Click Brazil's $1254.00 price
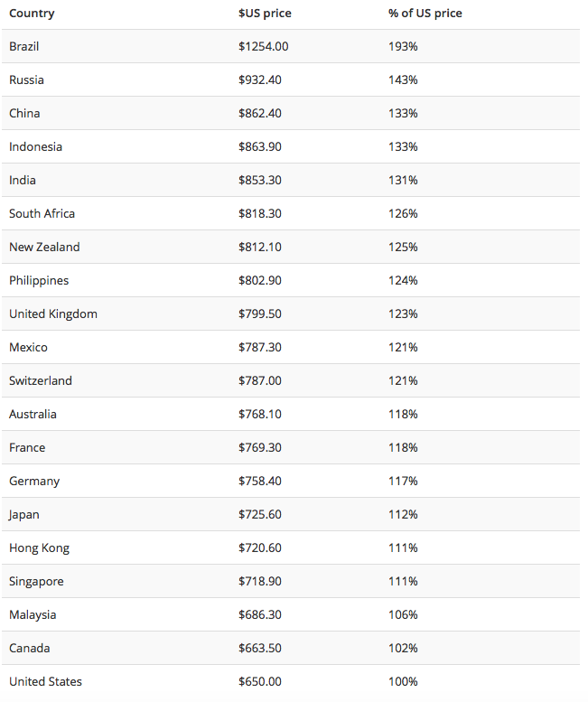This screenshot has width=588, height=702. [263, 46]
